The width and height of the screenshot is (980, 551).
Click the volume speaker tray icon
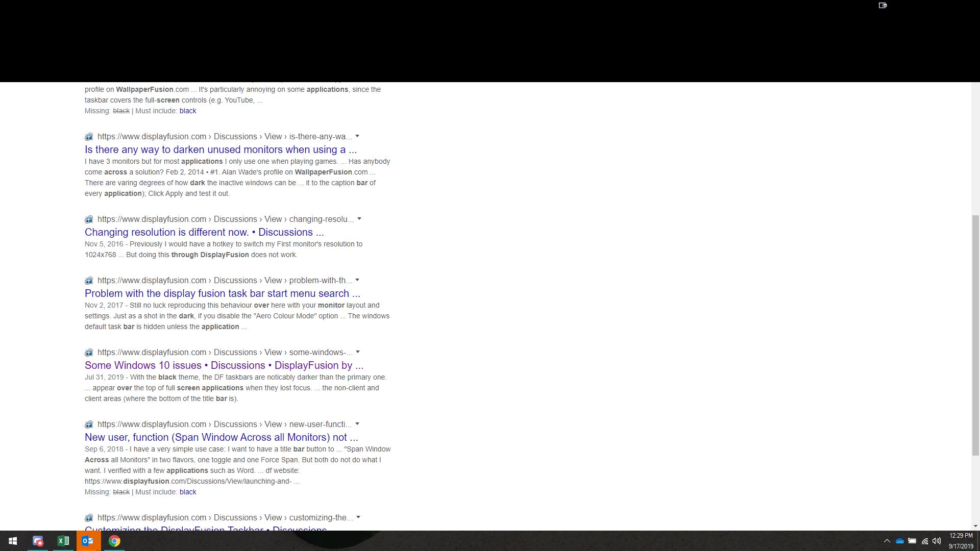pos(937,541)
